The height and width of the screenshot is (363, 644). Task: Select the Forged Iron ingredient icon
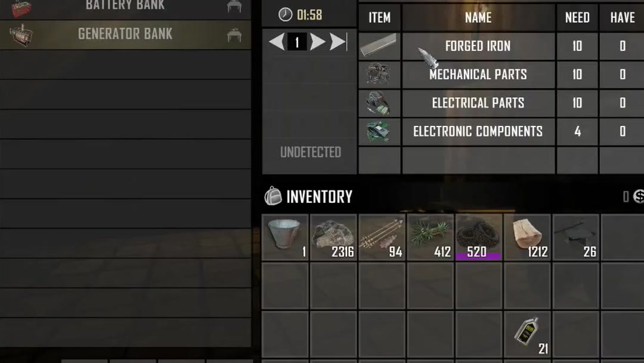point(379,46)
